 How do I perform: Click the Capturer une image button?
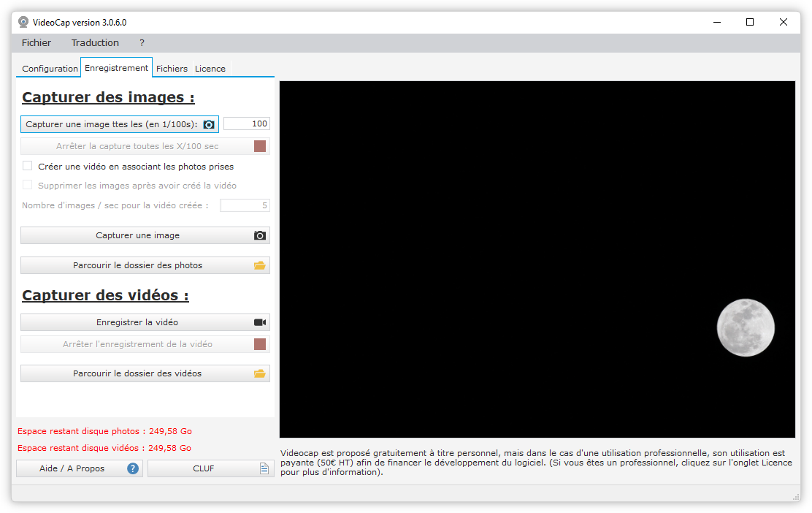coord(145,235)
